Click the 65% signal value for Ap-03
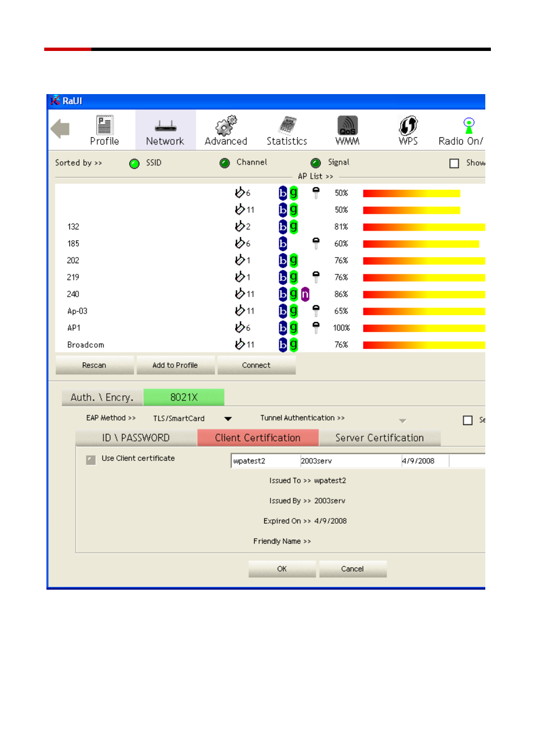This screenshot has height=756, width=534. click(341, 311)
